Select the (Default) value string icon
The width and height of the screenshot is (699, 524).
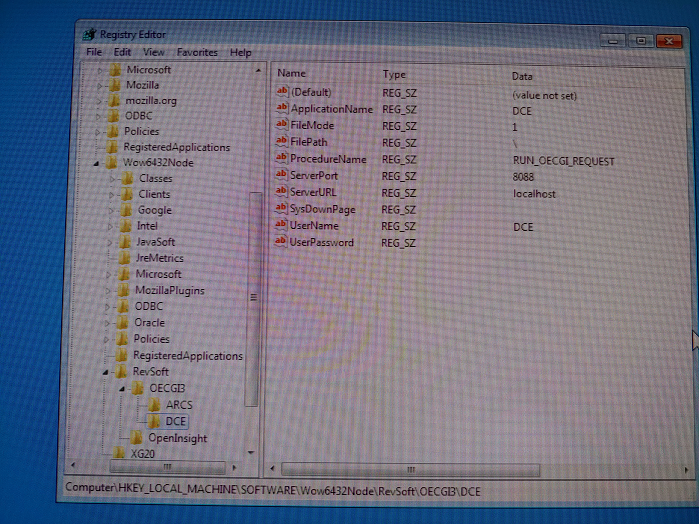tap(282, 91)
